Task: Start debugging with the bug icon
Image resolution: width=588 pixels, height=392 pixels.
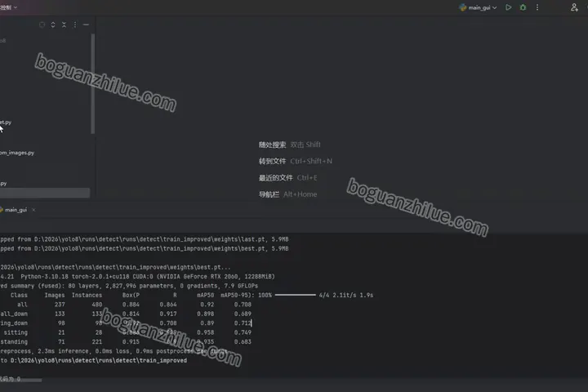Action: pos(523,7)
